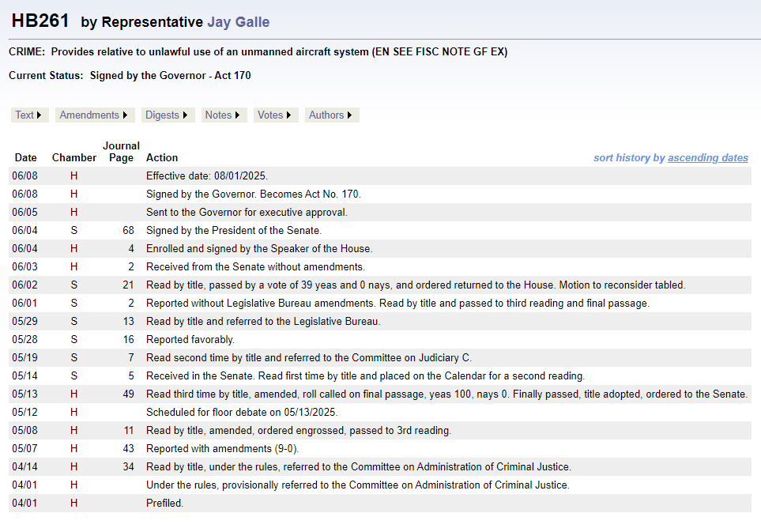Click 'Sent to the Governor for executive approval.'

tap(247, 212)
